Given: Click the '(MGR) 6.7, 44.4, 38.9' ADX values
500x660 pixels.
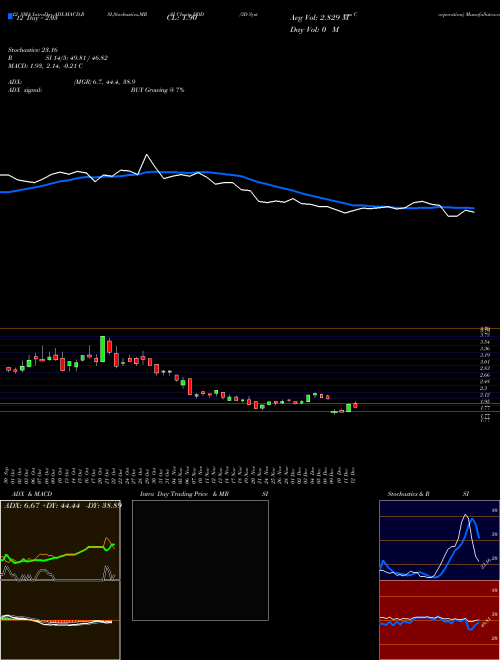Looking at the screenshot, I should [104, 82].
